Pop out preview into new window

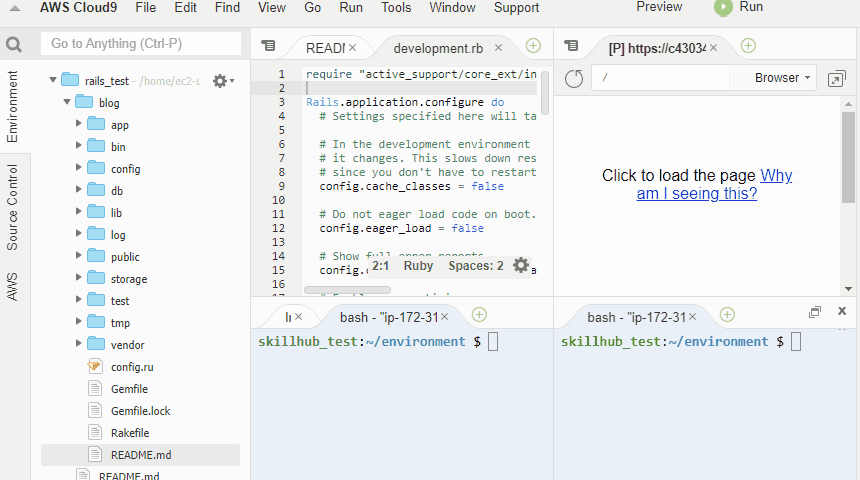click(x=836, y=79)
